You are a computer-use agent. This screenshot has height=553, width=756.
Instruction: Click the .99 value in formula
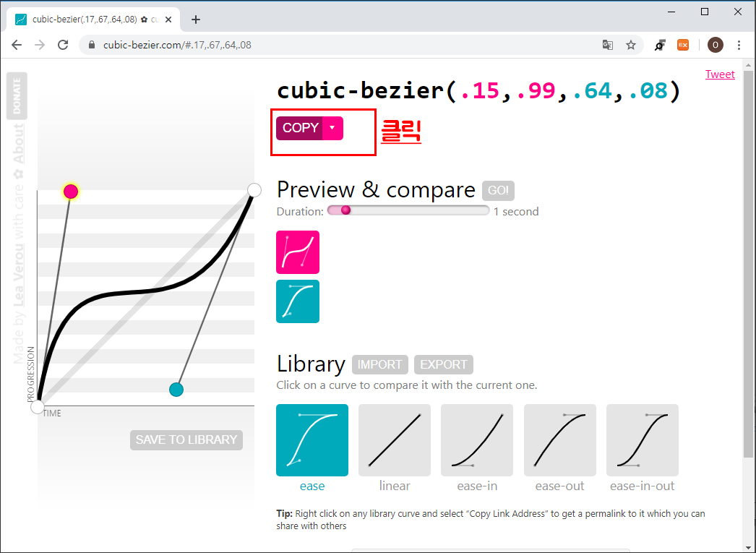(536, 90)
